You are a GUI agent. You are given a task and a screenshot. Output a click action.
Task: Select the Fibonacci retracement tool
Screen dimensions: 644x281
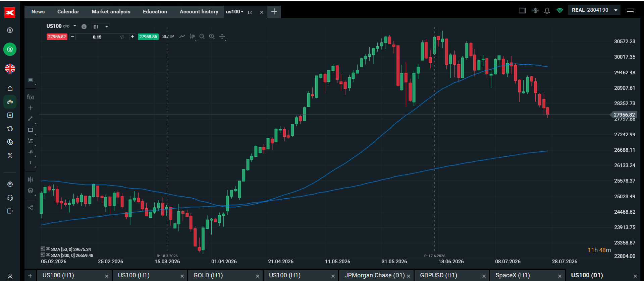31,141
